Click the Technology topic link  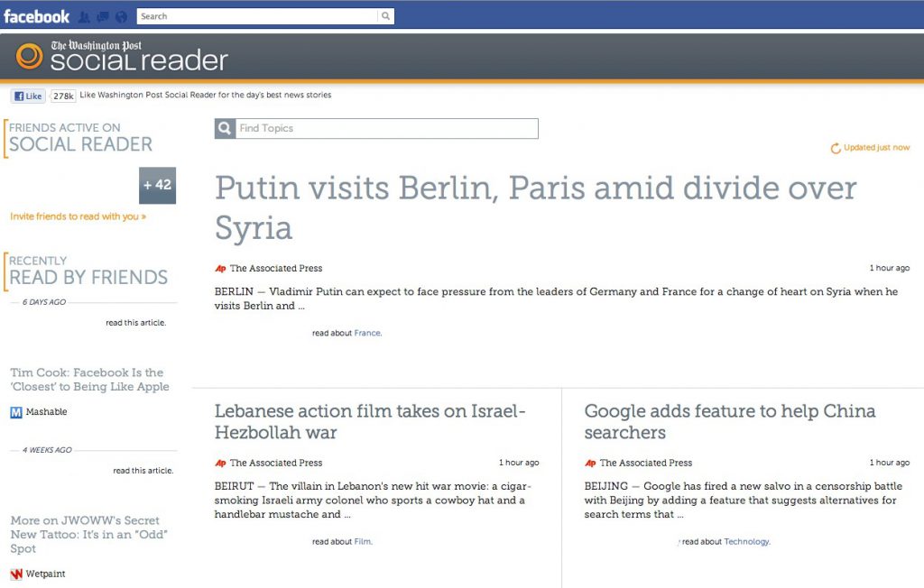[x=746, y=541]
